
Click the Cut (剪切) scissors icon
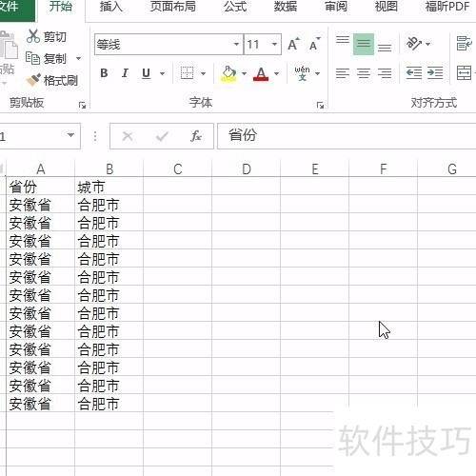click(33, 36)
